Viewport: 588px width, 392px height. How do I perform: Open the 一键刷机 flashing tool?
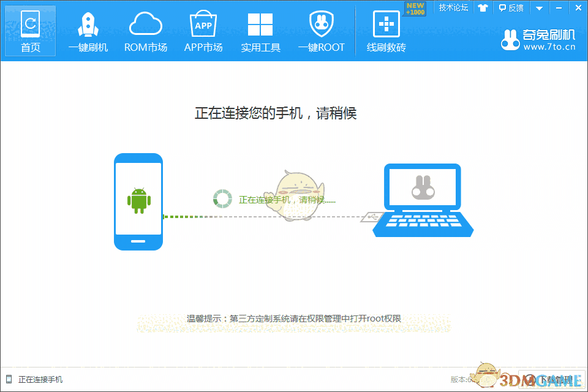coord(88,31)
